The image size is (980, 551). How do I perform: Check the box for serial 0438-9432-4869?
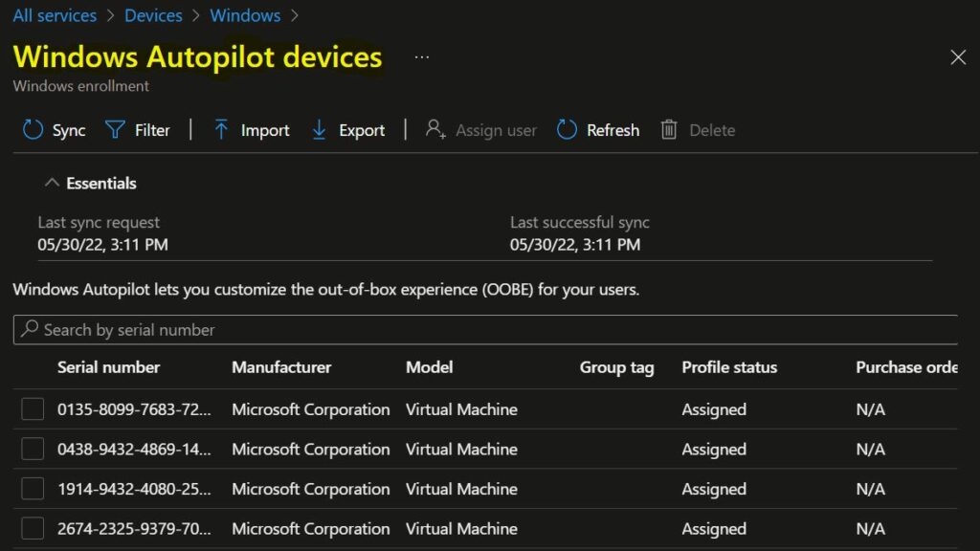[x=33, y=449]
